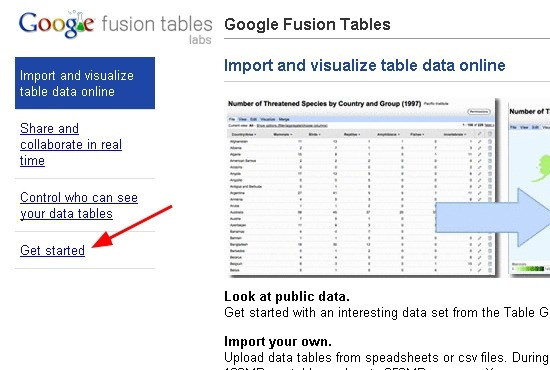Open the Get started link
This screenshot has width=550, height=370.
(x=52, y=250)
